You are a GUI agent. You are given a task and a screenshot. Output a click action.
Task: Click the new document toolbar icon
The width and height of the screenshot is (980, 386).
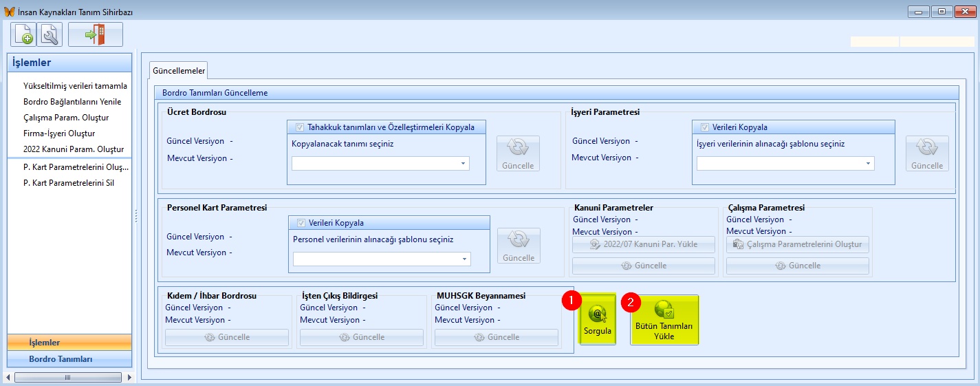(x=23, y=34)
